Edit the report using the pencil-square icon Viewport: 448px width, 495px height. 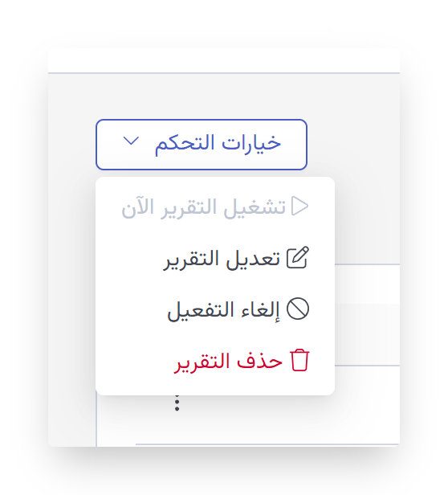[298, 258]
